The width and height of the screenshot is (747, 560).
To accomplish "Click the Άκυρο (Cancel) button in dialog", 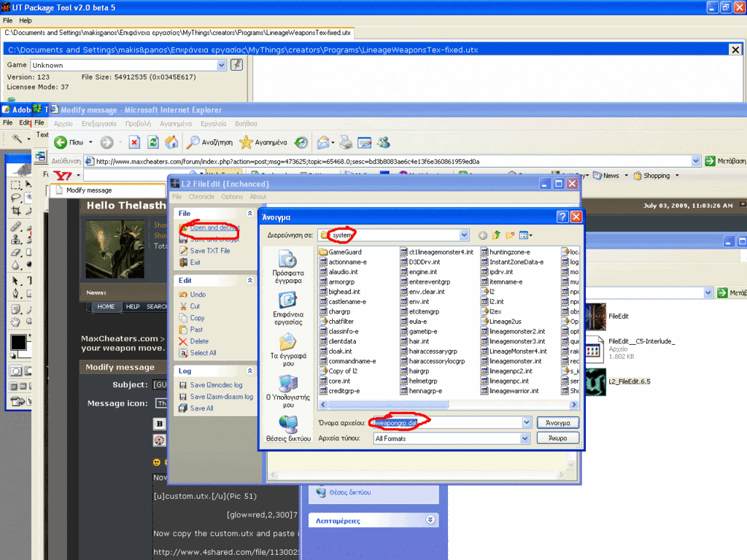I will [558, 438].
